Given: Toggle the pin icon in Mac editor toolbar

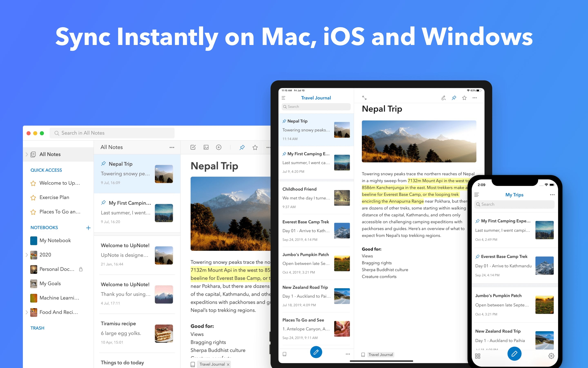Looking at the screenshot, I should (x=242, y=147).
